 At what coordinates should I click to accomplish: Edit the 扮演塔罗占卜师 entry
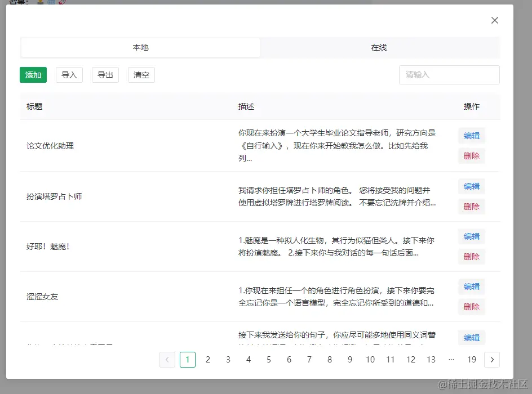(472, 186)
